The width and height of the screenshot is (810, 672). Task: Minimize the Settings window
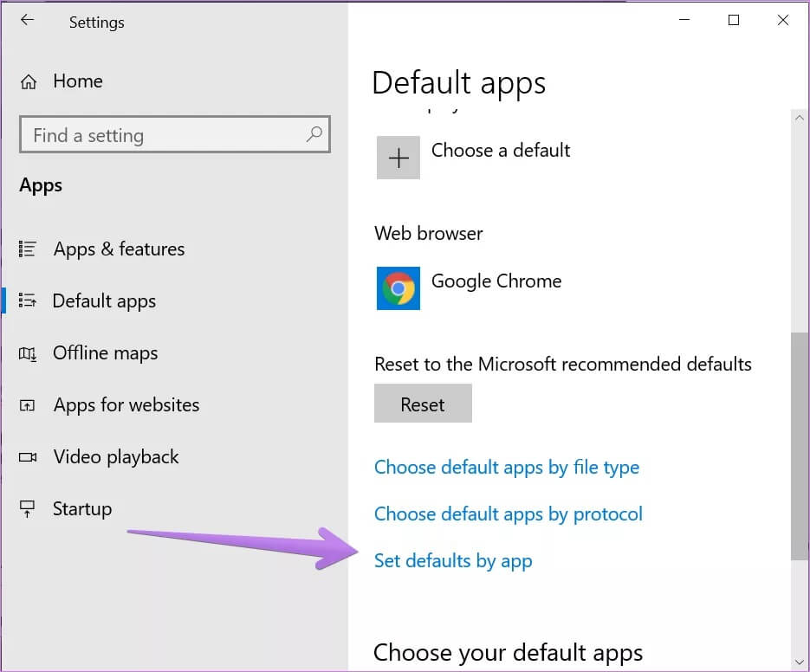(684, 20)
